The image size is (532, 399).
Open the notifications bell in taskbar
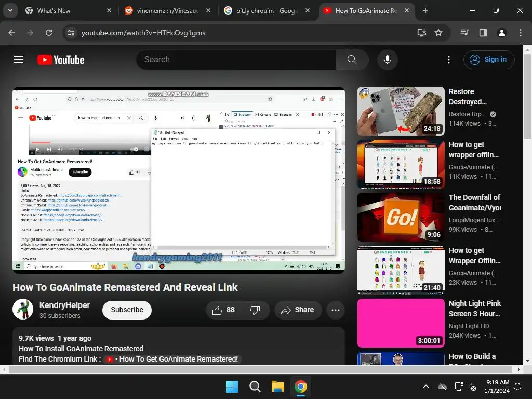518,387
